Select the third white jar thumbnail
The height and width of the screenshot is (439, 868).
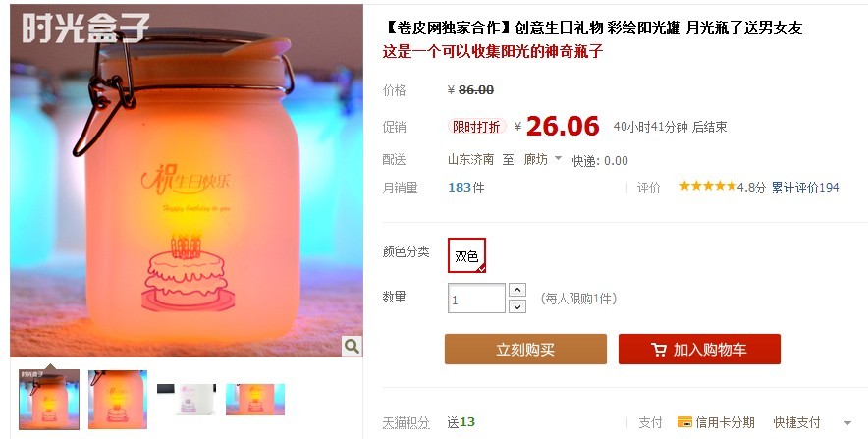187,400
